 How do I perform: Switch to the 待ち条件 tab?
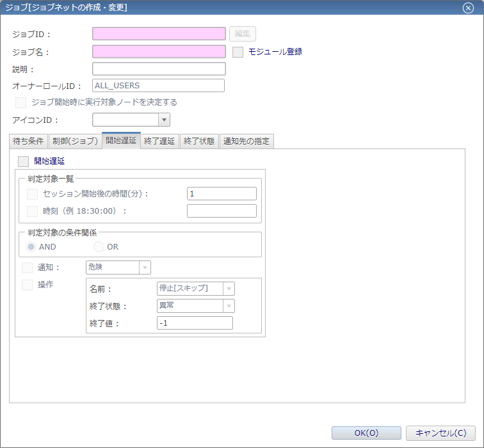(28, 141)
